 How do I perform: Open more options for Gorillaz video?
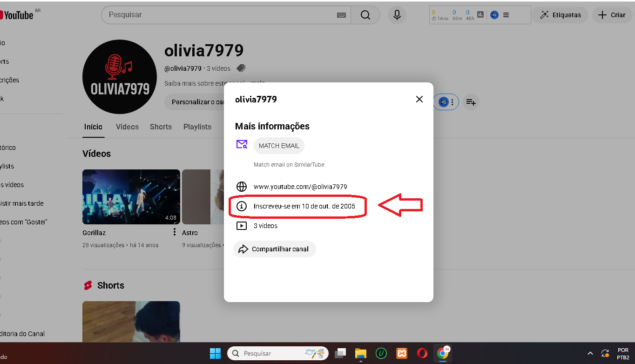tap(175, 232)
